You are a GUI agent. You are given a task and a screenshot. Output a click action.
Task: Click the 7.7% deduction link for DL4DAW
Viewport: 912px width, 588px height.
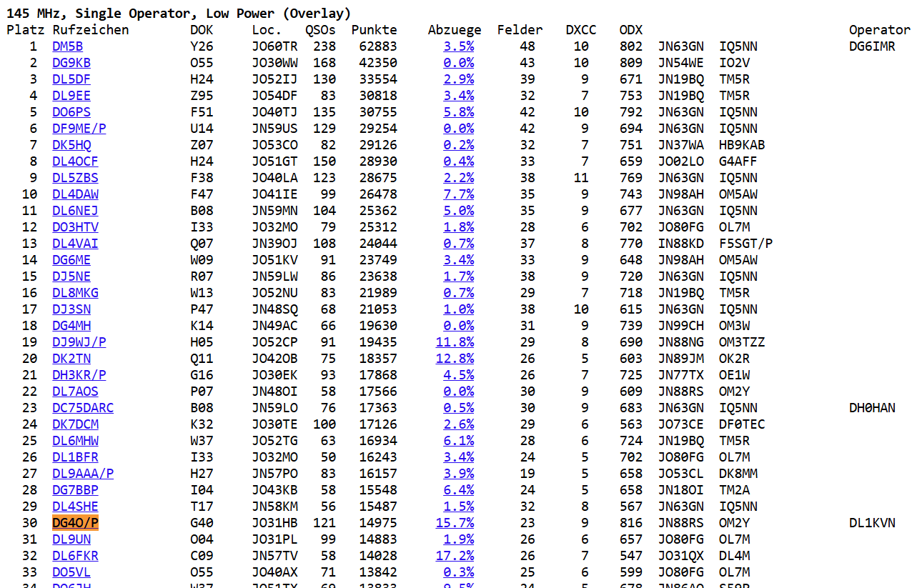coord(458,194)
